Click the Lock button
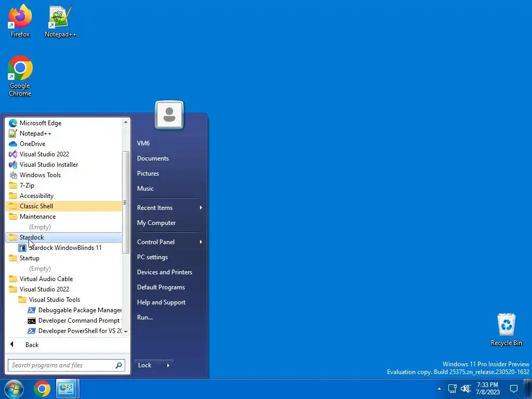Viewport: 532px width, 399px height. coord(149,365)
